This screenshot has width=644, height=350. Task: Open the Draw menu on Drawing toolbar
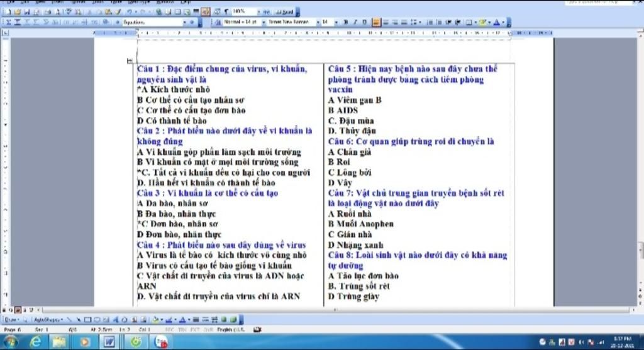click(x=12, y=320)
